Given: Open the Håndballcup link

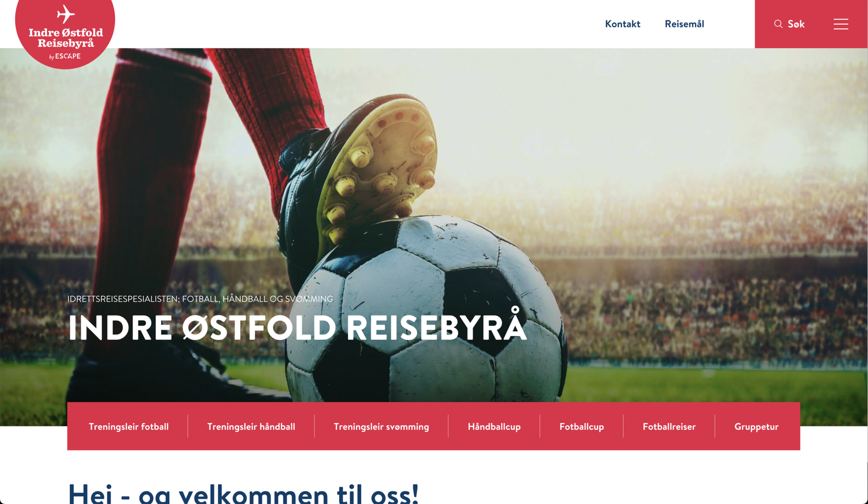Looking at the screenshot, I should tap(494, 426).
